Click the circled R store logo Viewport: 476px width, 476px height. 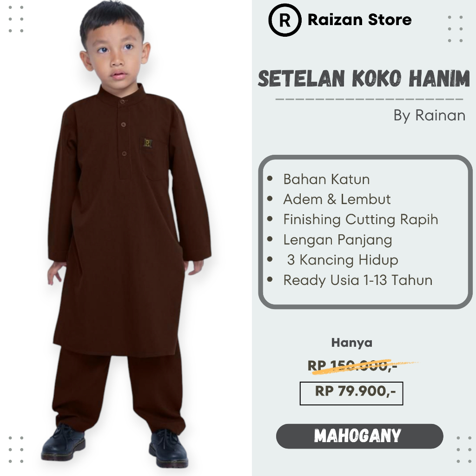(284, 20)
